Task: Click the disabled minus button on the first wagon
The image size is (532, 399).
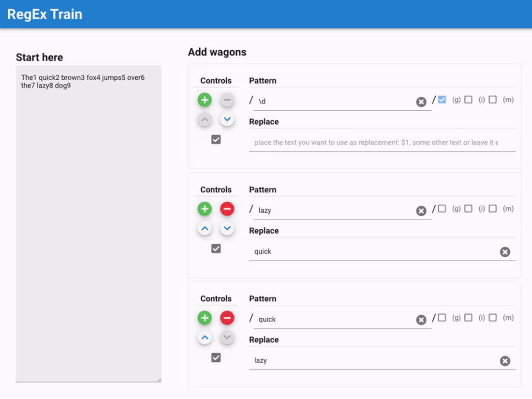Action: (227, 100)
